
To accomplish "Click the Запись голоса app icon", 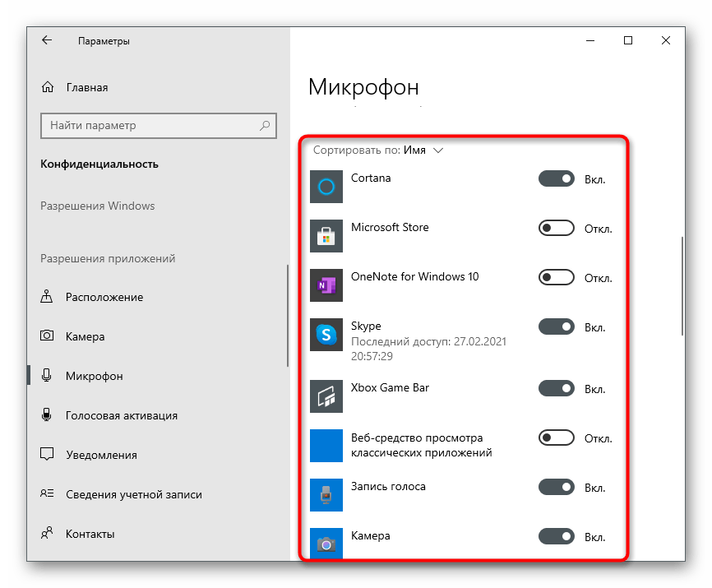I will click(x=326, y=495).
